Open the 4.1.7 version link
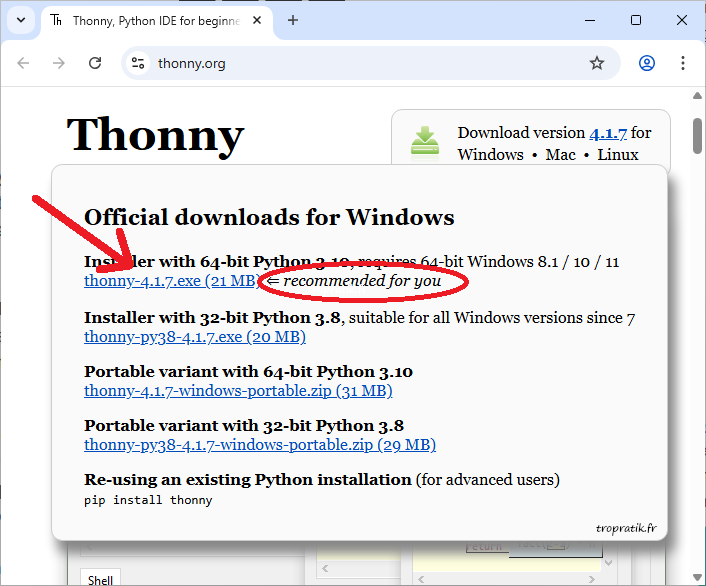The width and height of the screenshot is (706, 586). pyautogui.click(x=608, y=133)
